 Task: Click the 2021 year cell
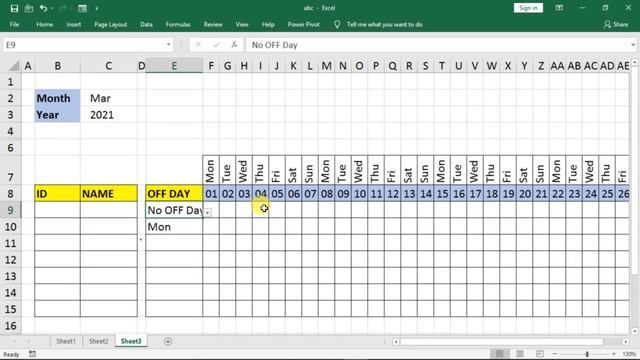coord(109,115)
